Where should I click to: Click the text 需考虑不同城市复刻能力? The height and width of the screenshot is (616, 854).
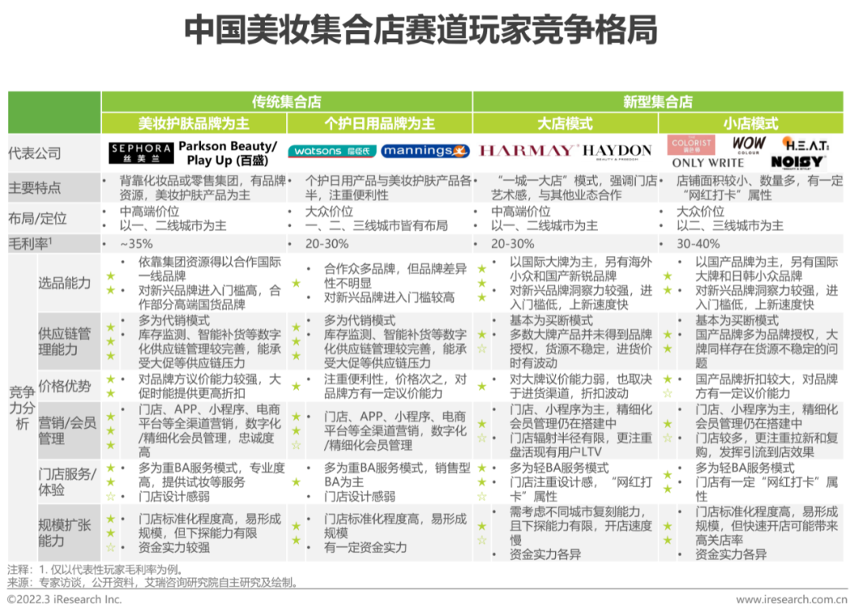tap(575, 512)
